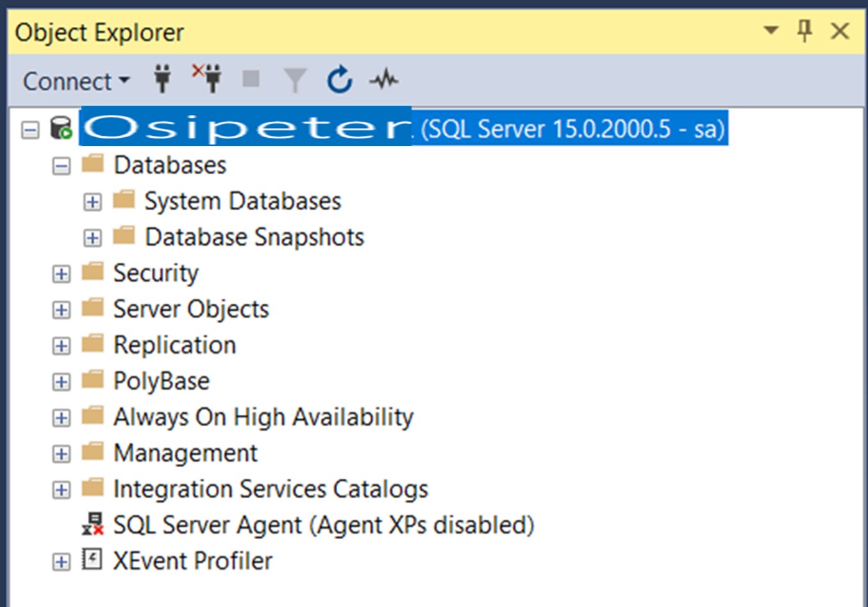Select the Replication label
Image resolution: width=868 pixels, height=607 pixels.
(x=175, y=345)
